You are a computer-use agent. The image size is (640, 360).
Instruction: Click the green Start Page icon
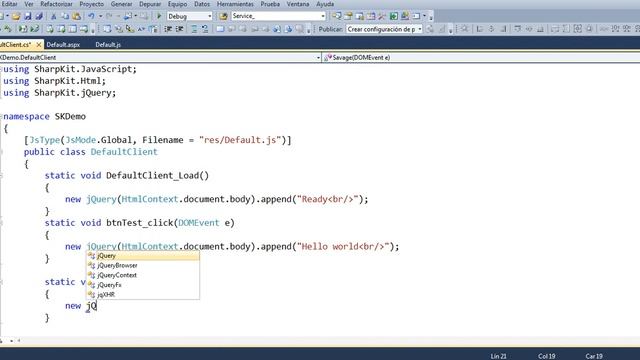point(393,16)
